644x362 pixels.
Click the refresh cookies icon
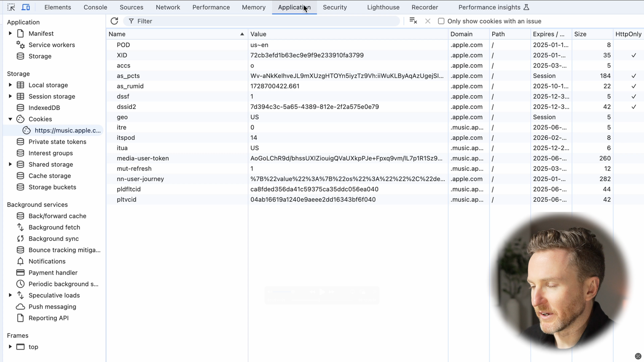coord(114,21)
